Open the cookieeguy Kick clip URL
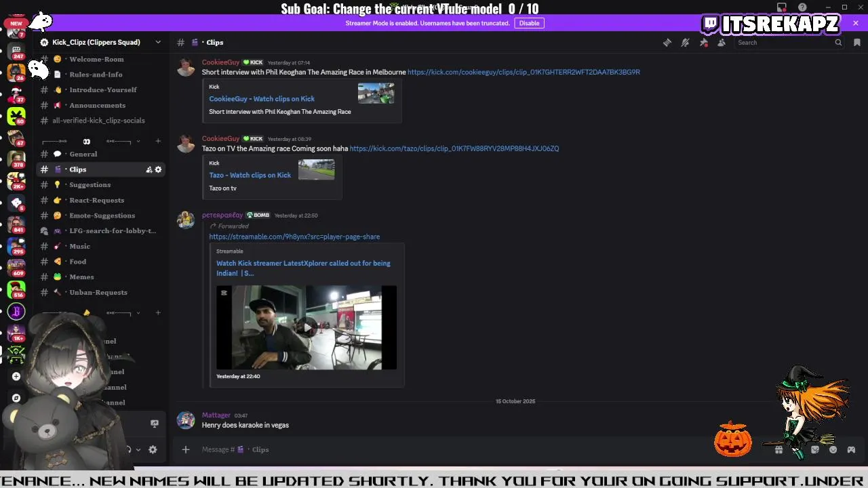Screen dimensions: 868x488 click(x=524, y=72)
